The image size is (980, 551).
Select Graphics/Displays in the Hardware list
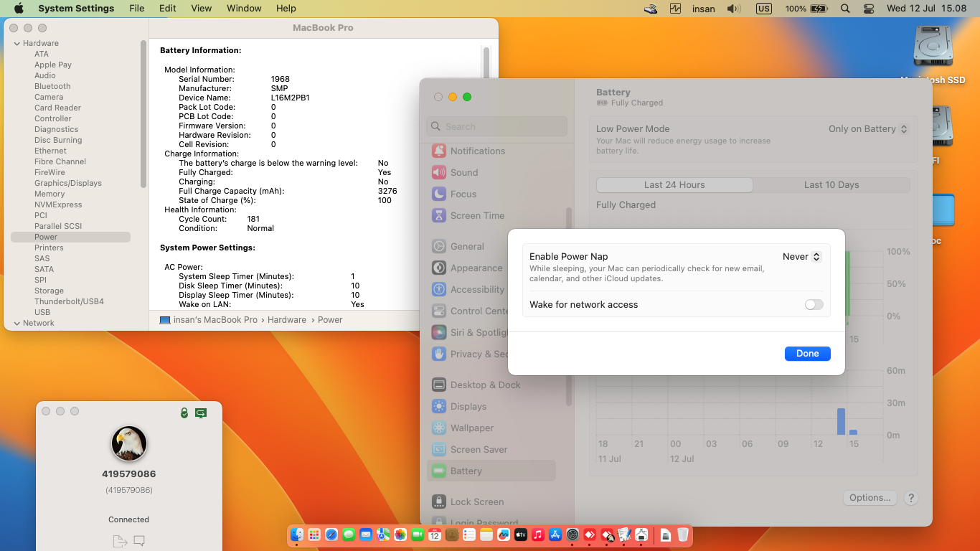click(68, 183)
